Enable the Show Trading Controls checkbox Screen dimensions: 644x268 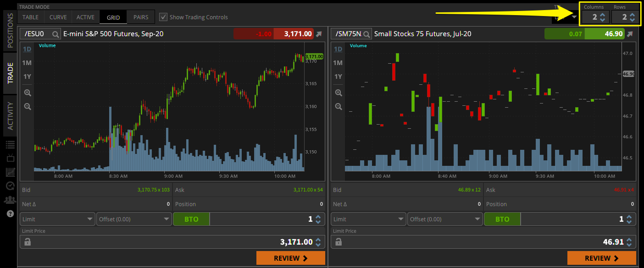pos(163,17)
